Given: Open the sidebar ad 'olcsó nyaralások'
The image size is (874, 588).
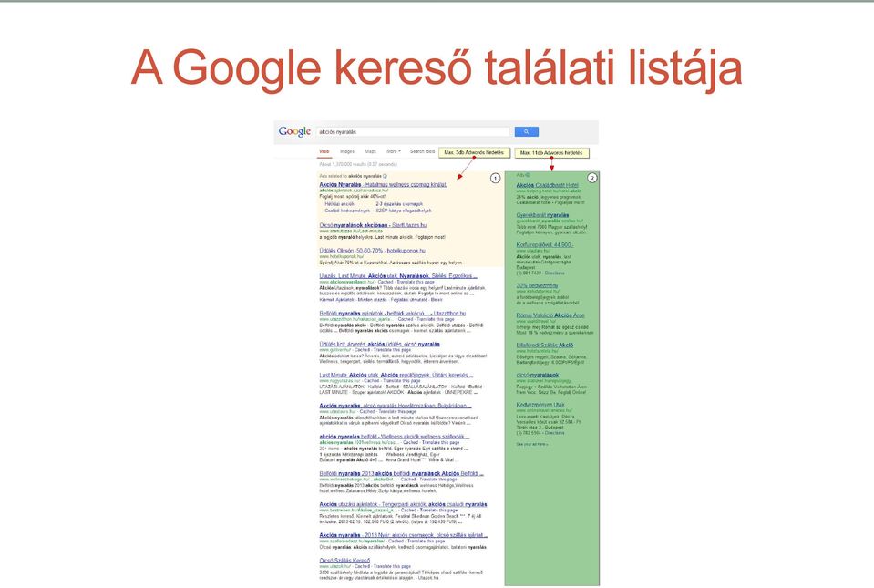Looking at the screenshot, I should click(x=538, y=375).
